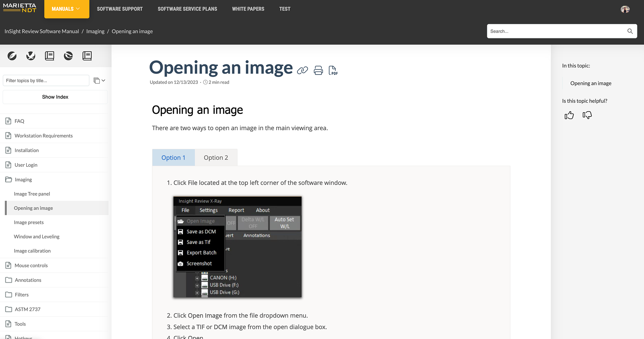Go to the Imaging breadcrumb link
The width and height of the screenshot is (644, 339).
95,31
